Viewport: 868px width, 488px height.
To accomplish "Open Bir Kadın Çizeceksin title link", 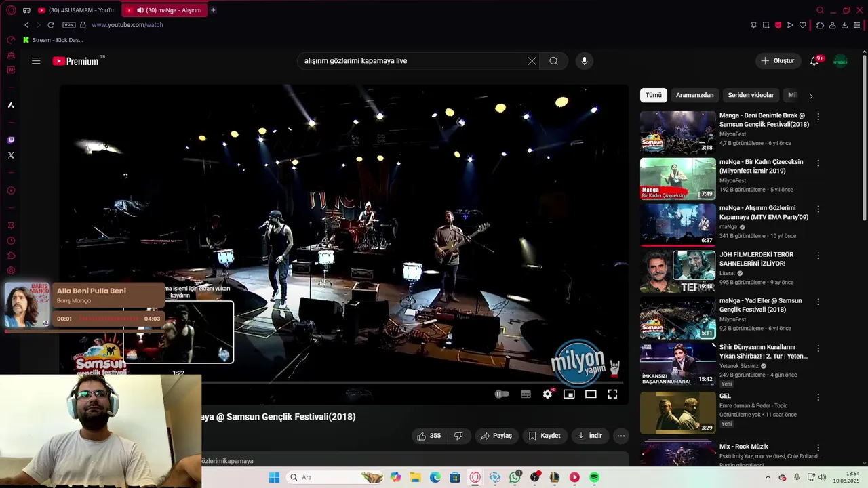I will tap(762, 166).
